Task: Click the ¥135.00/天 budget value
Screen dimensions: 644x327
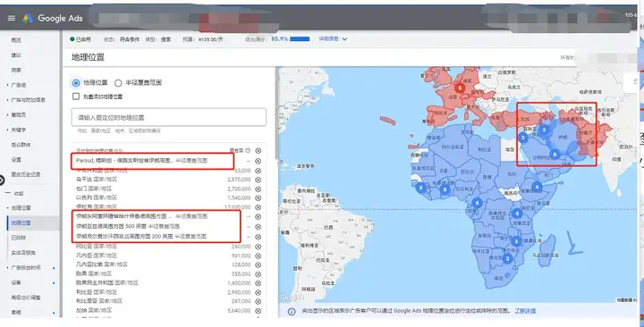Action: pyautogui.click(x=211, y=39)
